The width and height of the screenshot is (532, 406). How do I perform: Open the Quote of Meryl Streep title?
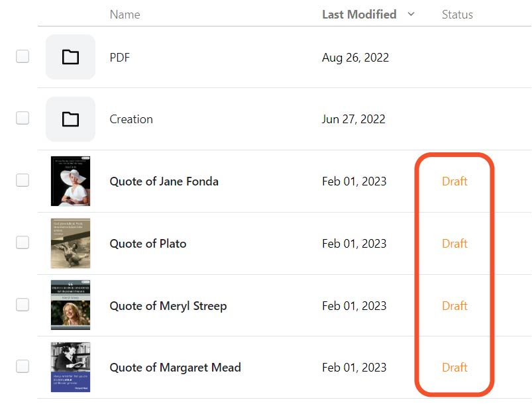click(168, 306)
